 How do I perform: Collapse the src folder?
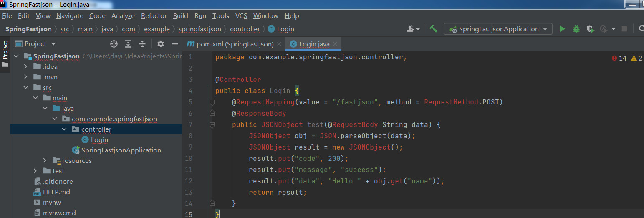tap(25, 88)
